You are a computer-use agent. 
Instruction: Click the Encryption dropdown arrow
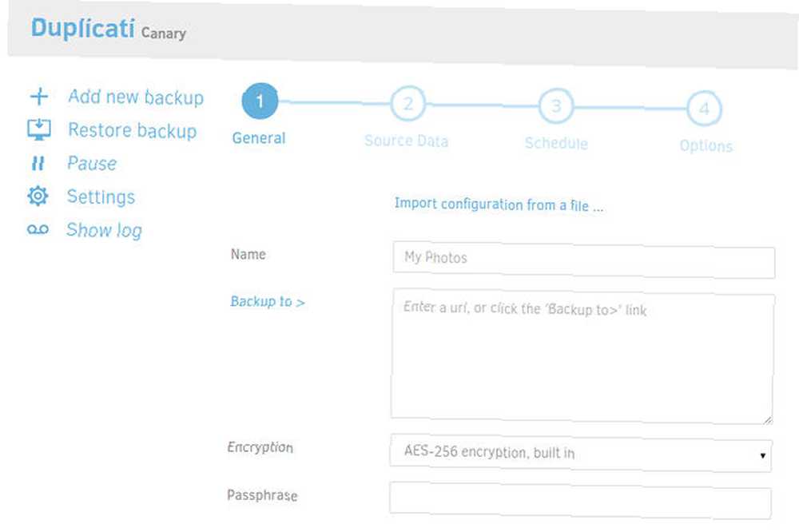coord(762,455)
